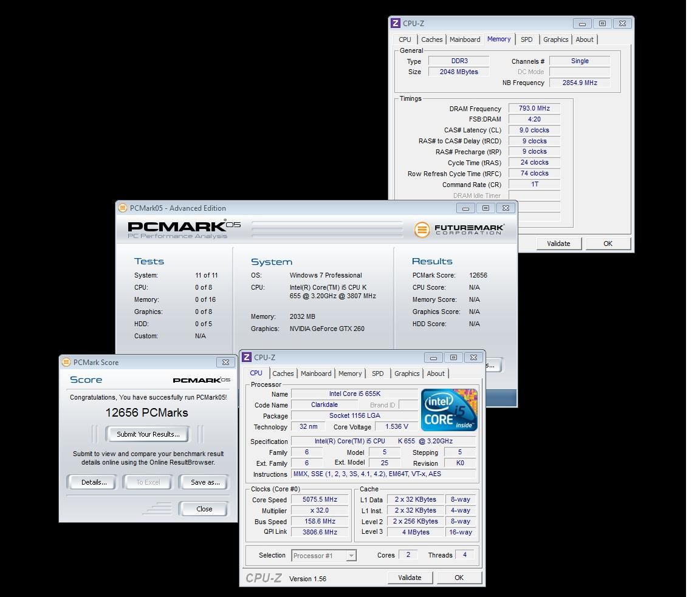This screenshot has height=597, width=700.
Task: Close the CPU-Z Memory window
Action: 622,24
